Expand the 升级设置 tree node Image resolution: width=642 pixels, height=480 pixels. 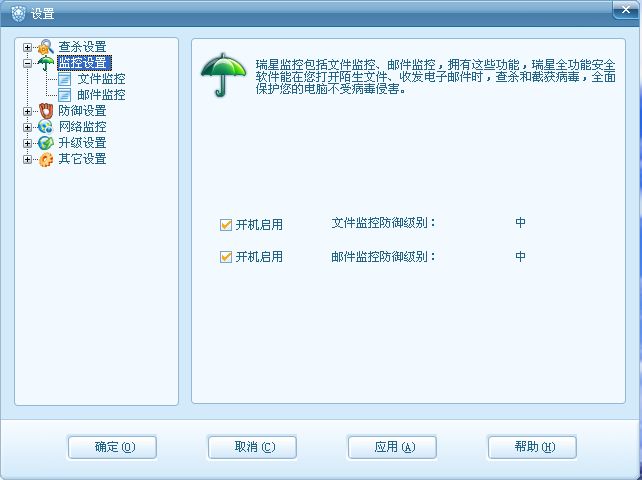pos(27,143)
